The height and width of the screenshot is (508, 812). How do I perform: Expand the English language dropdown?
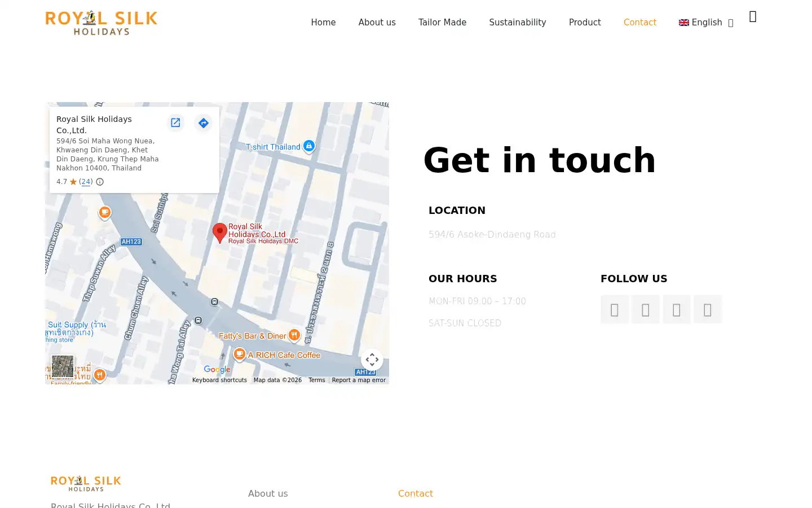click(x=706, y=23)
